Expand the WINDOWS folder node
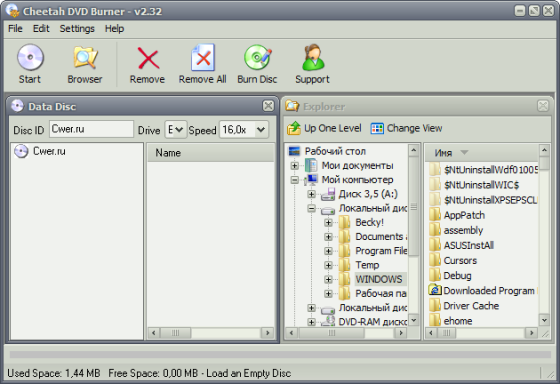Viewport: 560px width, 384px height. coord(328,279)
